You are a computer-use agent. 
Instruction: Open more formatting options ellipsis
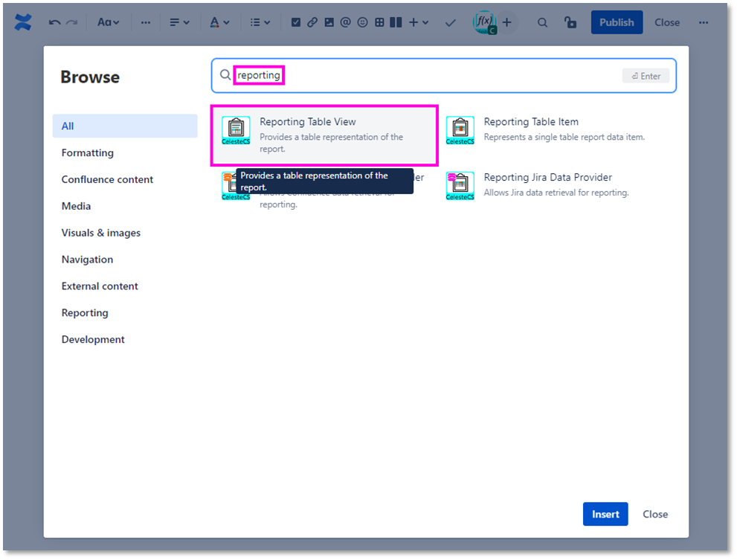(x=146, y=22)
